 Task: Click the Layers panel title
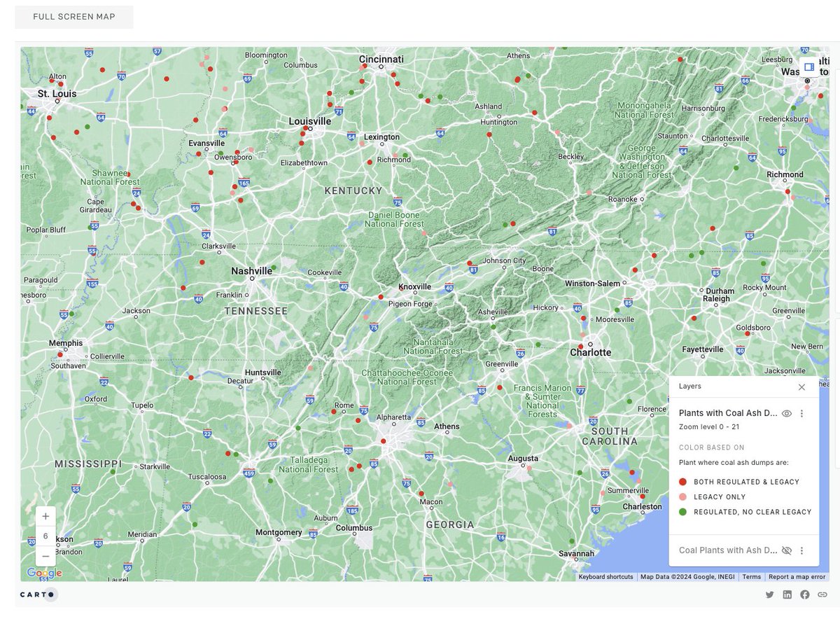pos(689,386)
